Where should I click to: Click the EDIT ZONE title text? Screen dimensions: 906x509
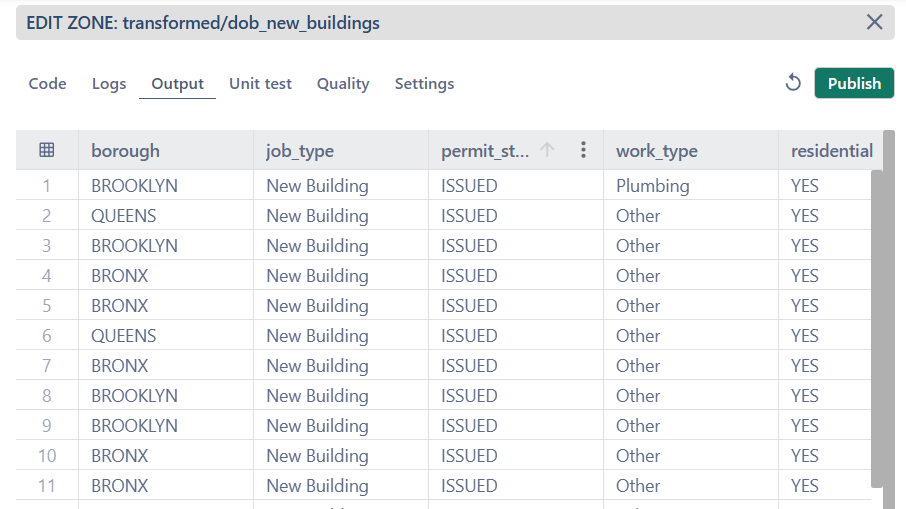(x=203, y=23)
